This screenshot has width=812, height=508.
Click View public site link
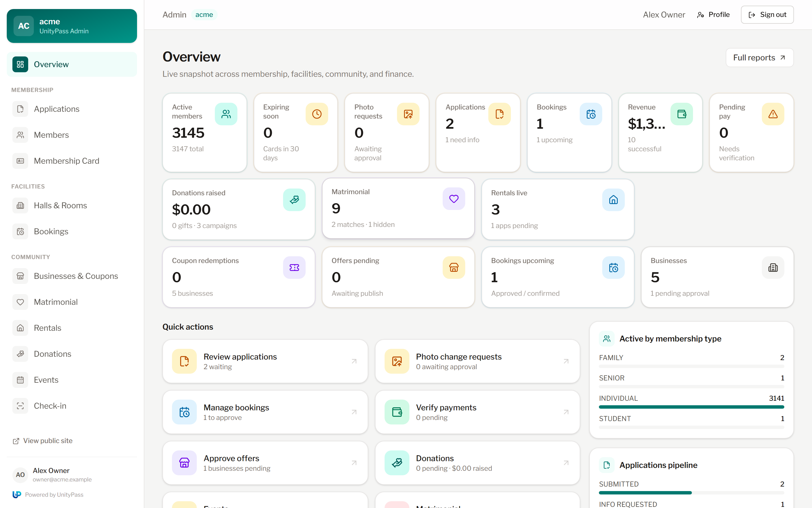click(x=43, y=441)
